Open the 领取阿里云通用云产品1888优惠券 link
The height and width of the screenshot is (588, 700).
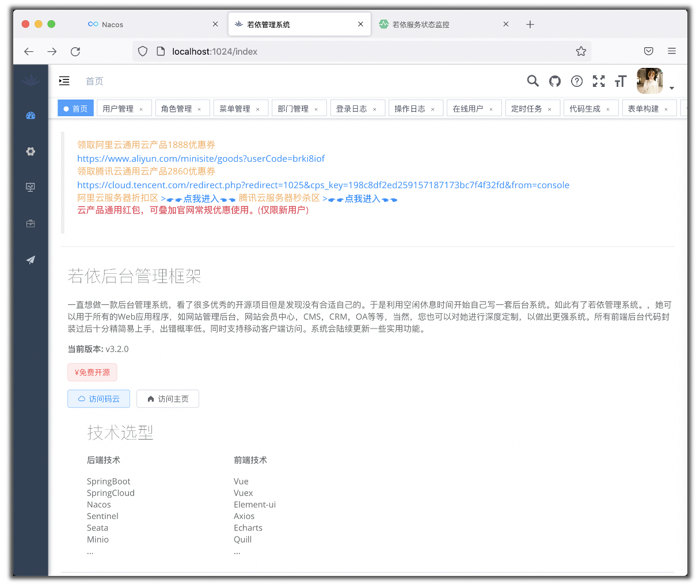coord(146,145)
